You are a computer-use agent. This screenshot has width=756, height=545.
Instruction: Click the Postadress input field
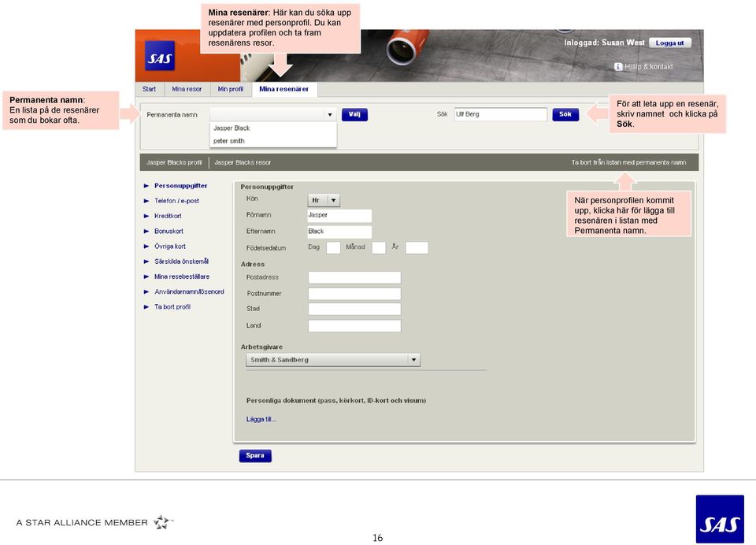point(354,277)
